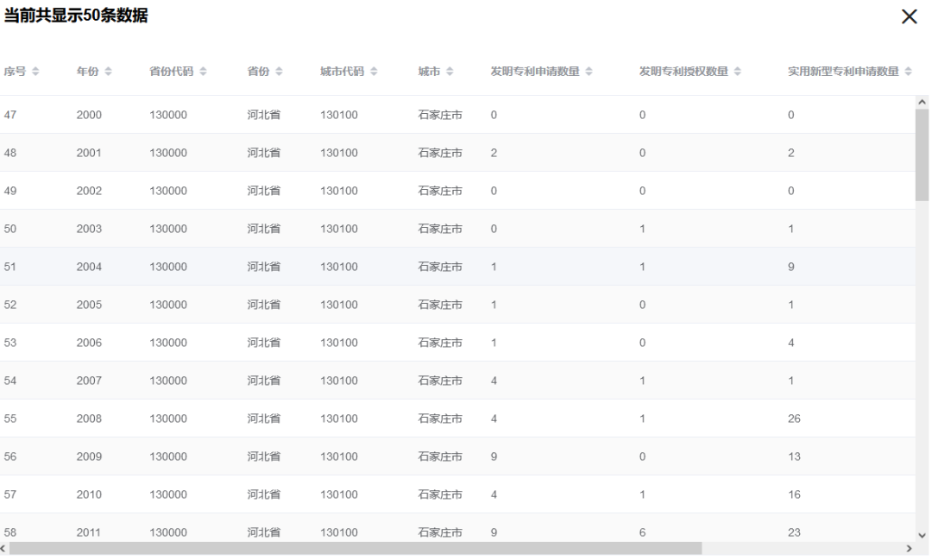Click year 2010 cell
This screenshot has width=932, height=560.
tap(89, 495)
